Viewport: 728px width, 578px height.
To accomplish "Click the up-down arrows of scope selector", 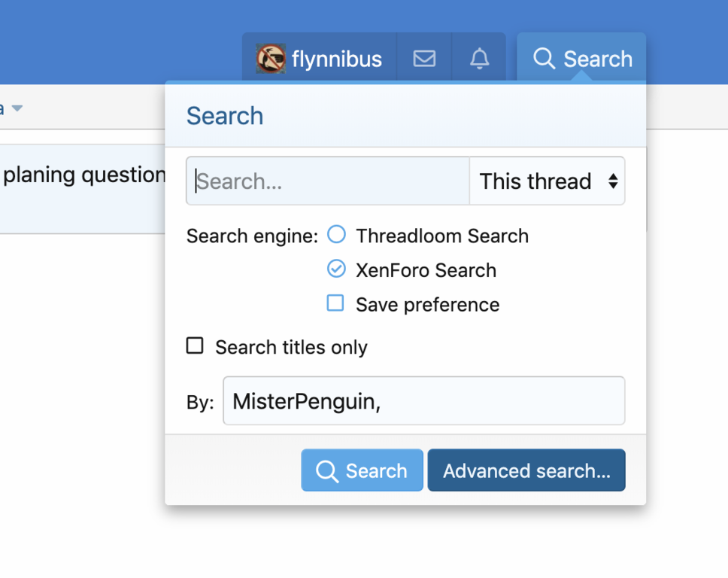I will coord(613,181).
